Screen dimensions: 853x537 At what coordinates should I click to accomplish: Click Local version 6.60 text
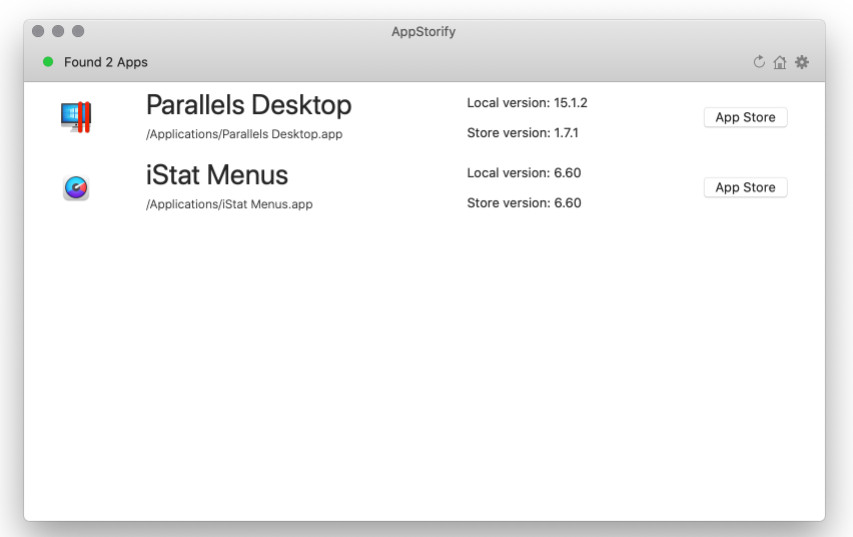coord(524,173)
